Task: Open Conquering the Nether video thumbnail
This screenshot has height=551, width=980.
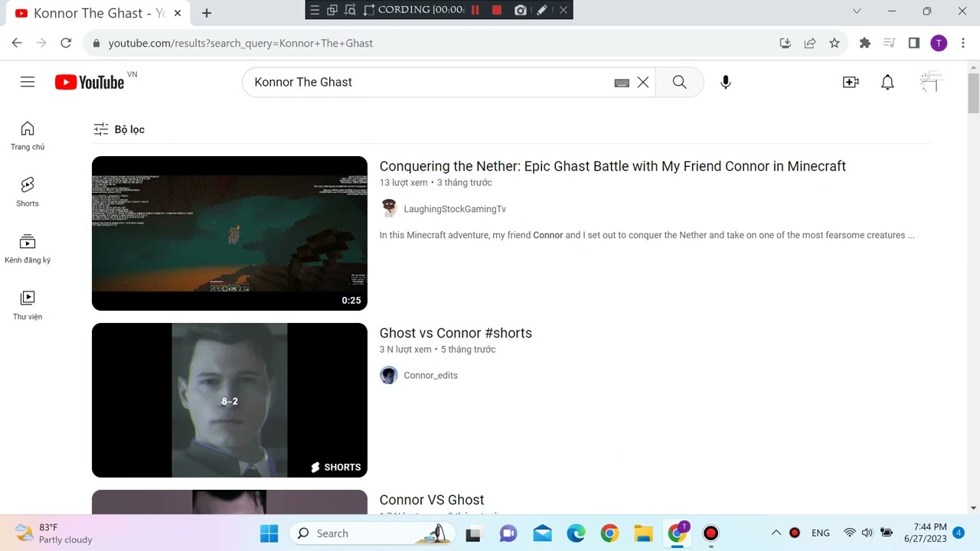Action: point(230,233)
